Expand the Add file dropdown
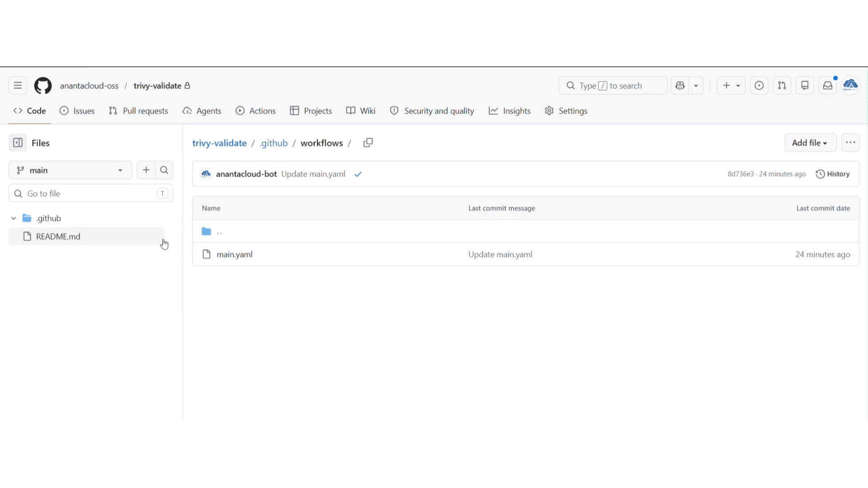This screenshot has height=488, width=868. pos(810,143)
